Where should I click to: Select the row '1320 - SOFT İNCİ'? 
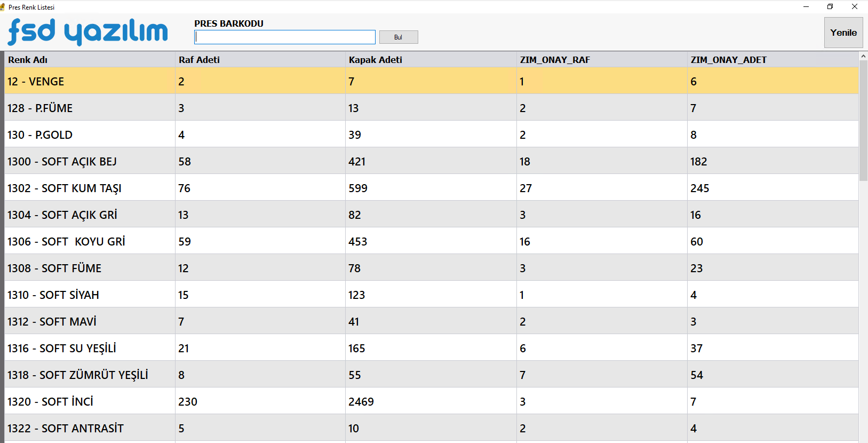tap(432, 401)
